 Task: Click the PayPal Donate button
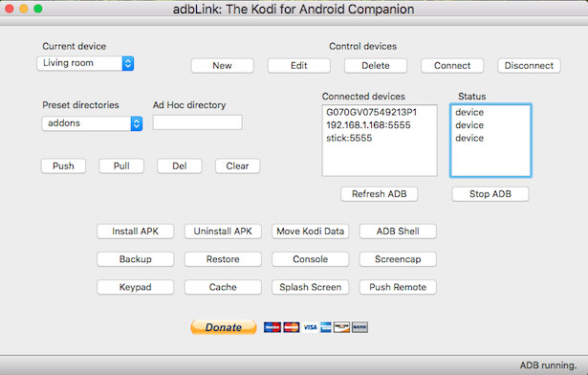click(224, 327)
